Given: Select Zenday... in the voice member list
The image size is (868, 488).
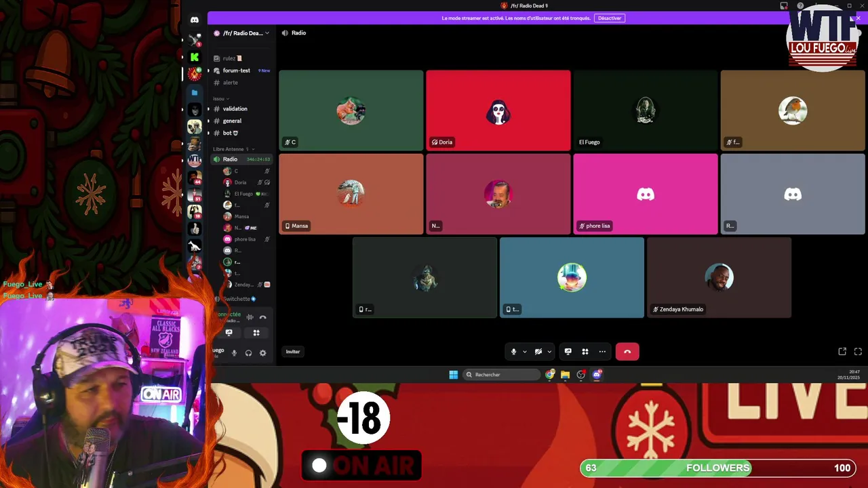Looking at the screenshot, I should (x=247, y=285).
